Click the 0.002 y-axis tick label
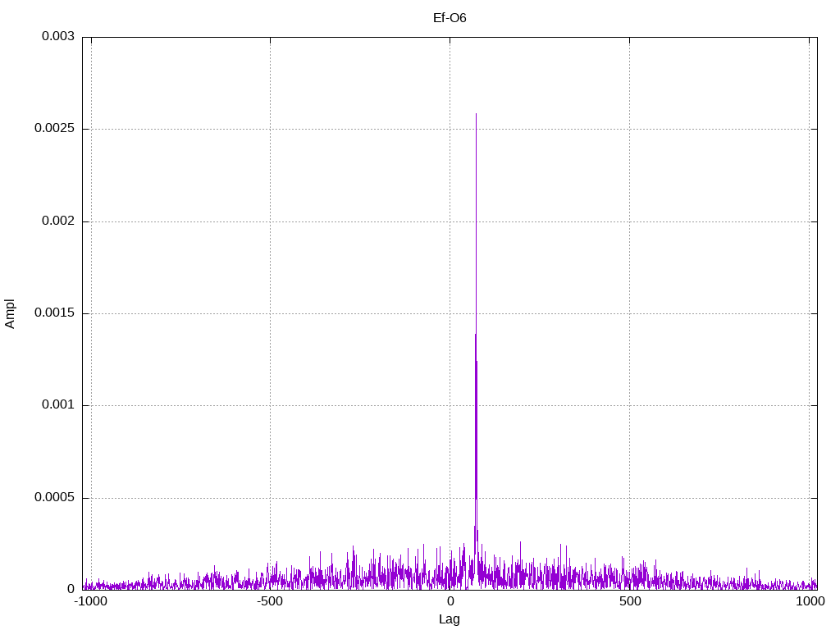 pos(58,221)
